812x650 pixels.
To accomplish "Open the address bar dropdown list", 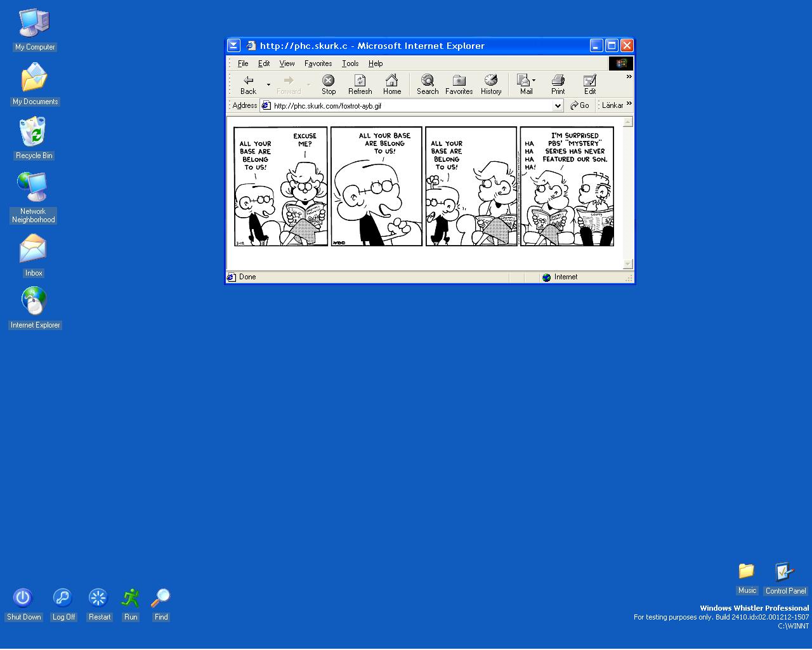I will [558, 105].
